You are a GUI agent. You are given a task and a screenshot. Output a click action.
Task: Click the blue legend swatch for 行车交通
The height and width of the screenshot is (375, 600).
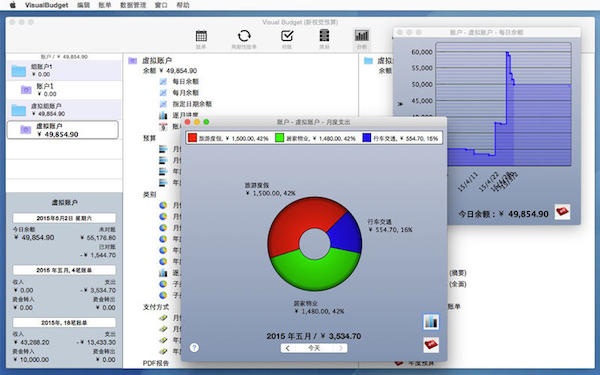coord(367,138)
